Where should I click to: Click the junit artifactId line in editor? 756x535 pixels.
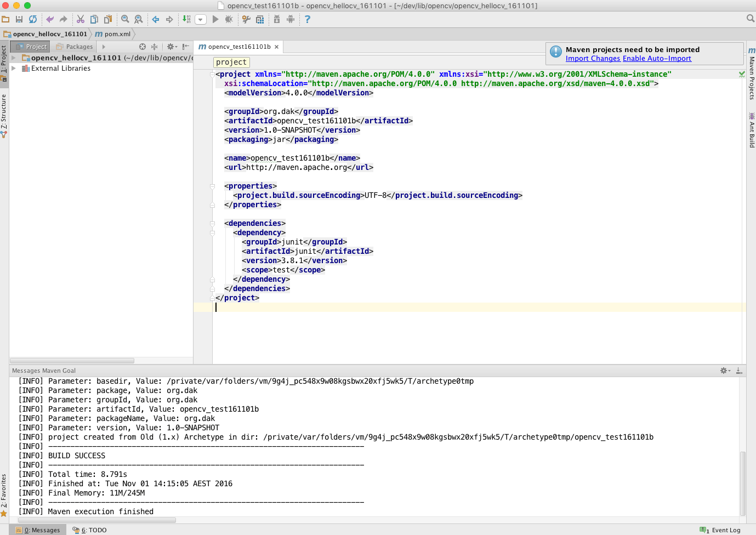[x=308, y=252]
